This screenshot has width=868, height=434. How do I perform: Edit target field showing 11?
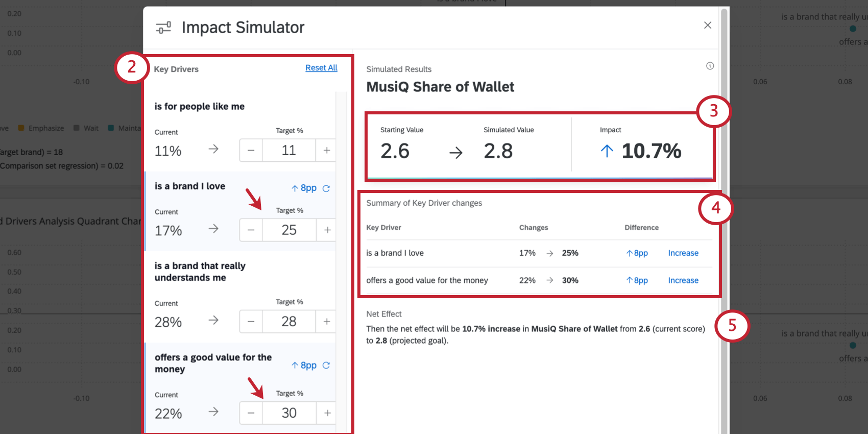tap(289, 151)
